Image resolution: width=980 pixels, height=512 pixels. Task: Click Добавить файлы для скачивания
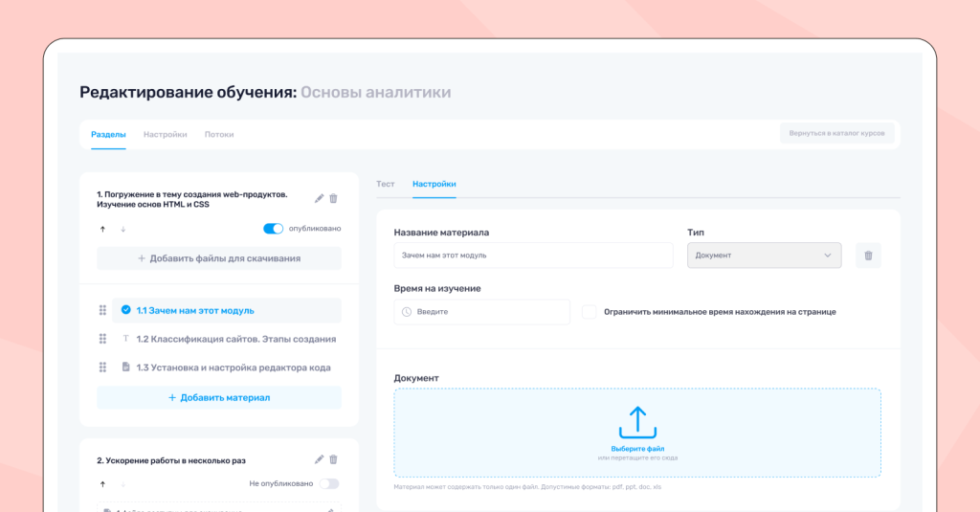(219, 258)
